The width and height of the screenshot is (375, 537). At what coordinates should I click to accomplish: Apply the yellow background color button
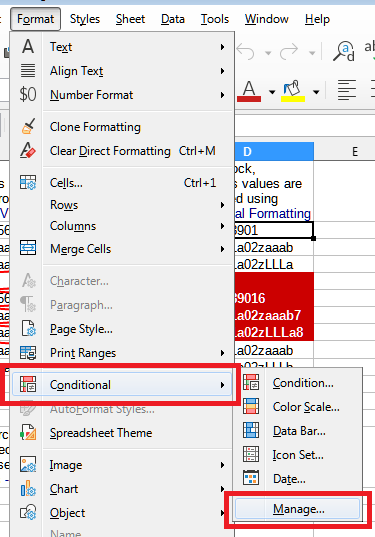click(293, 91)
